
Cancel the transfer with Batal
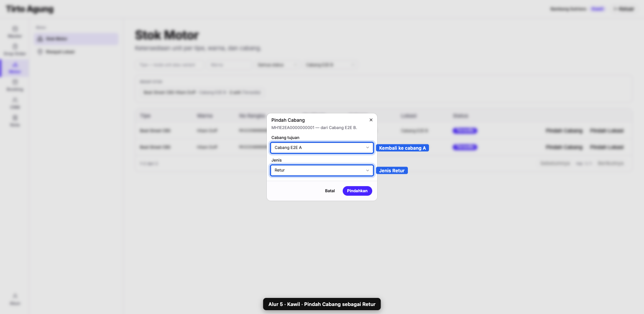pyautogui.click(x=330, y=191)
